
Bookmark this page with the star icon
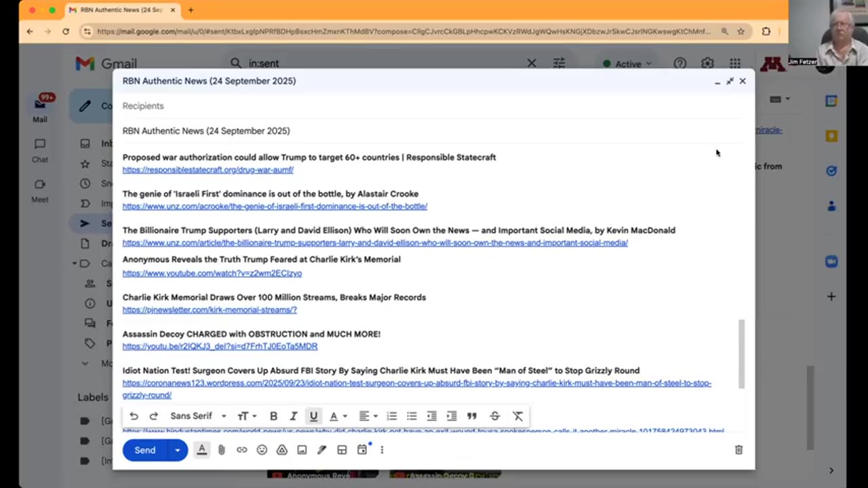741,31
